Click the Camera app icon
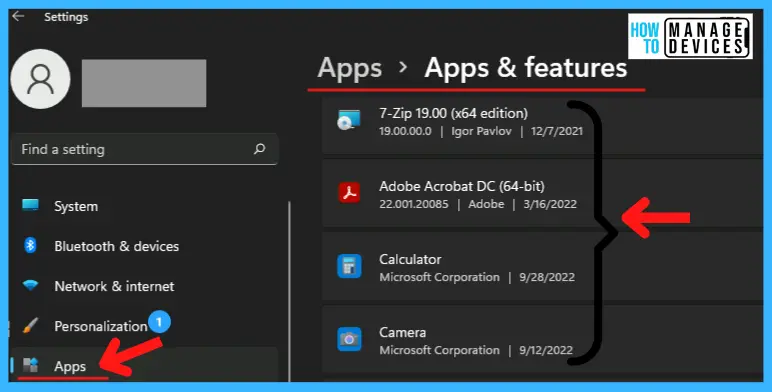 350,339
